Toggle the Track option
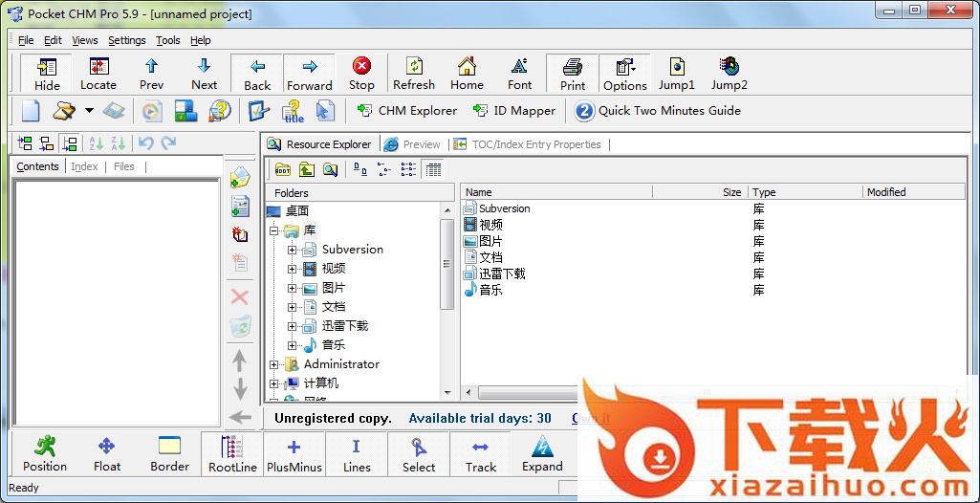Image resolution: width=980 pixels, height=503 pixels. pos(480,453)
